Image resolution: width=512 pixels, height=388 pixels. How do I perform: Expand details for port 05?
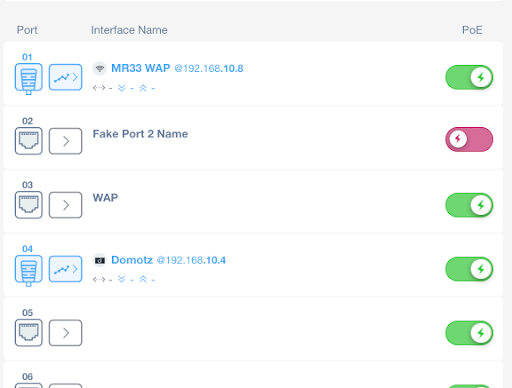(x=65, y=333)
